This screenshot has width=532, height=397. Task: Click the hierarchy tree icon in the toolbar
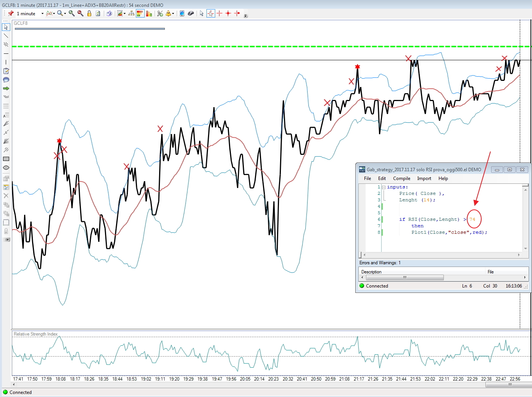click(x=131, y=13)
